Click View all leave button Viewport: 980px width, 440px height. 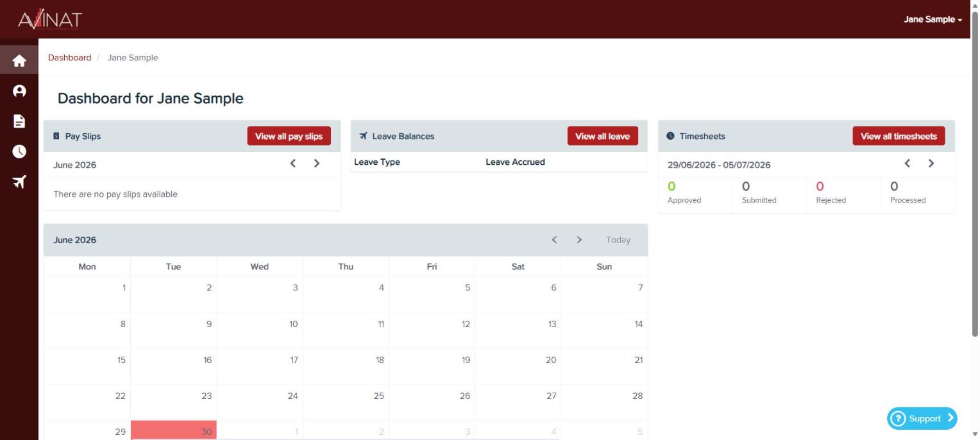pyautogui.click(x=603, y=136)
